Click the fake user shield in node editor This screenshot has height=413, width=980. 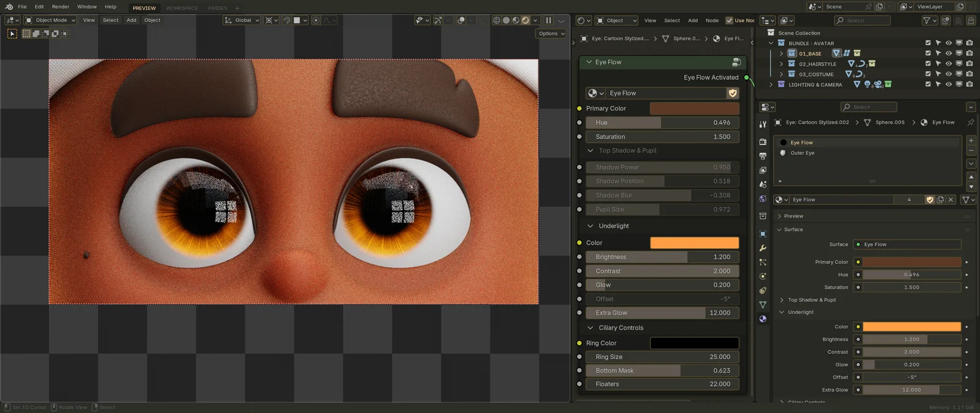[x=733, y=93]
